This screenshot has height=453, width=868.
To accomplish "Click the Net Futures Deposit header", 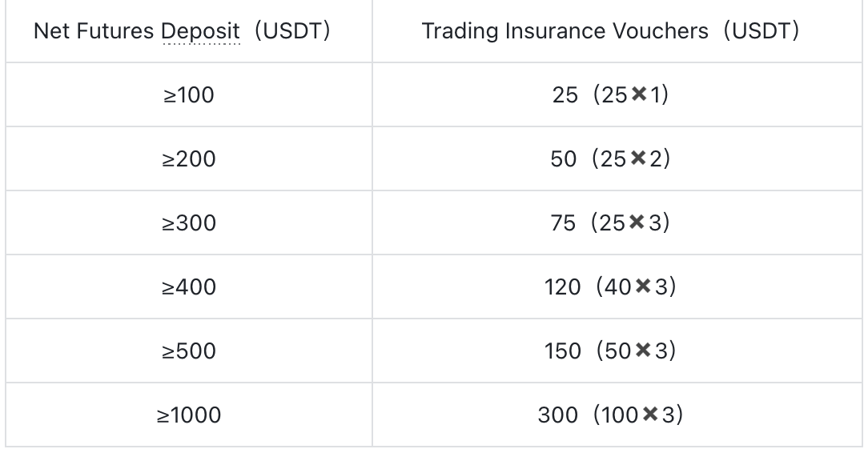I will (x=189, y=31).
